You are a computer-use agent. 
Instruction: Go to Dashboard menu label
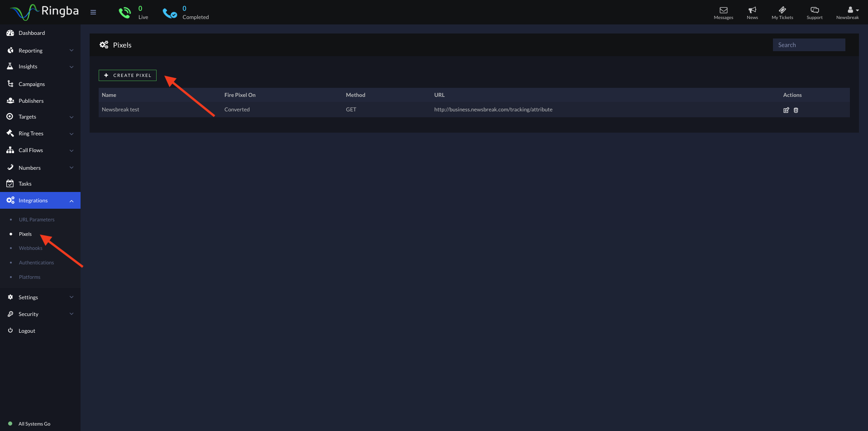32,33
